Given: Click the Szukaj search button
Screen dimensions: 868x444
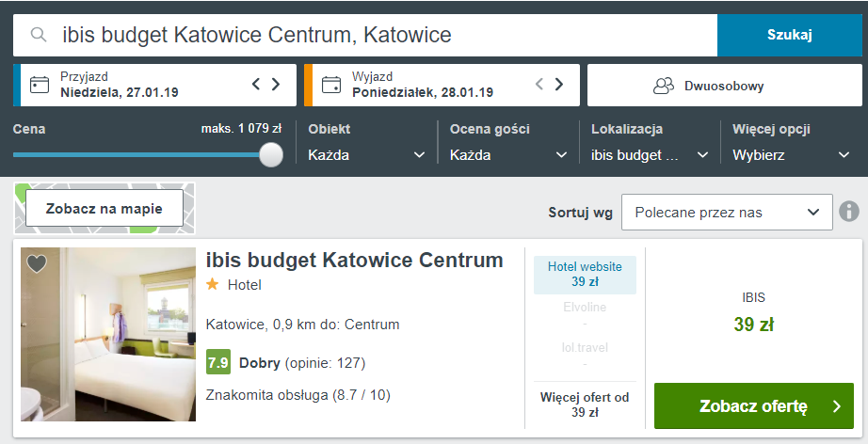Looking at the screenshot, I should tap(790, 35).
